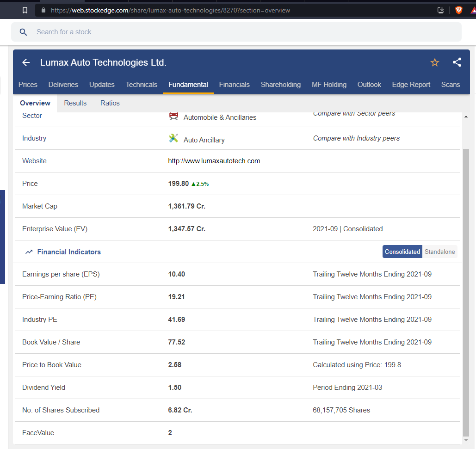Image resolution: width=476 pixels, height=449 pixels.
Task: Click the green 2.5% price change
Action: (x=200, y=184)
